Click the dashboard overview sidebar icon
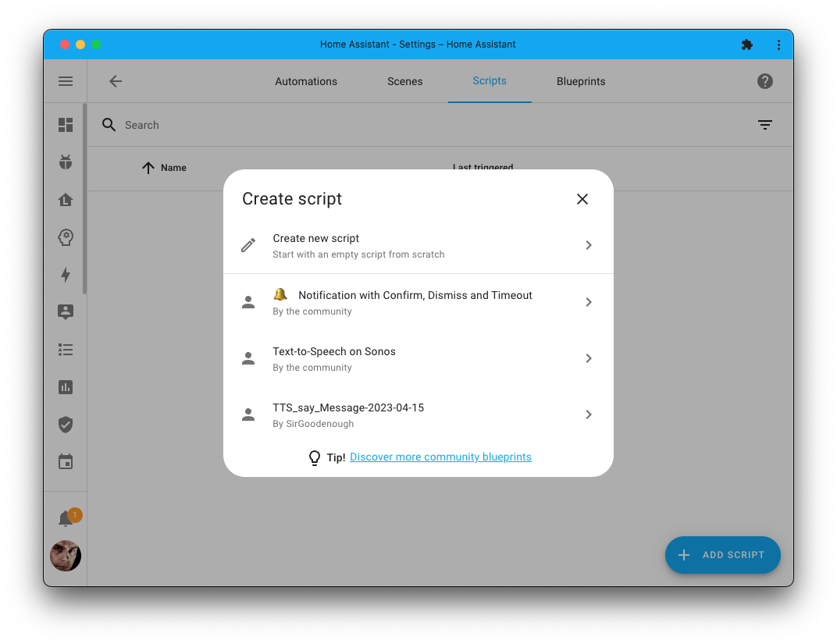Image resolution: width=837 pixels, height=644 pixels. click(66, 125)
